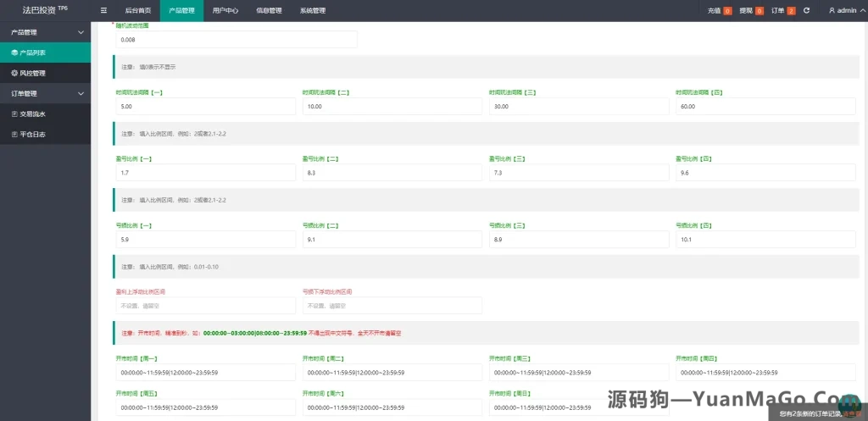Screen dimensions: 868x421
Task: Collapse the 订单管理 sidebar group
Action: click(81, 93)
